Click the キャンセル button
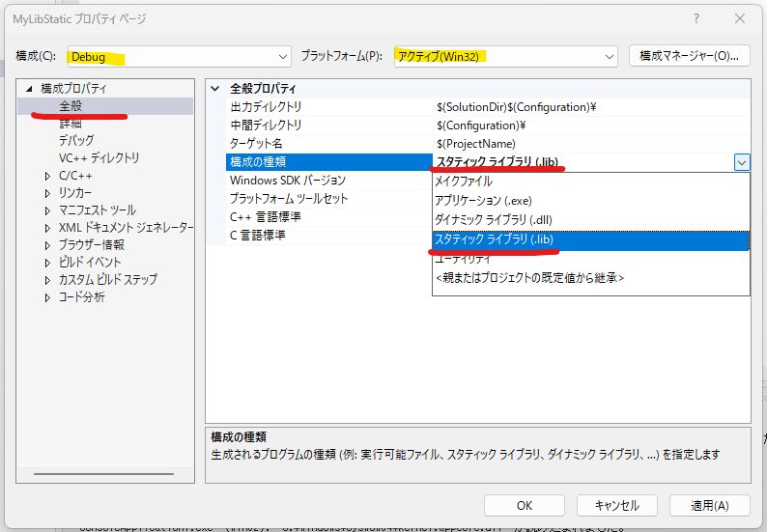Image resolution: width=767 pixels, height=532 pixels. 616,505
